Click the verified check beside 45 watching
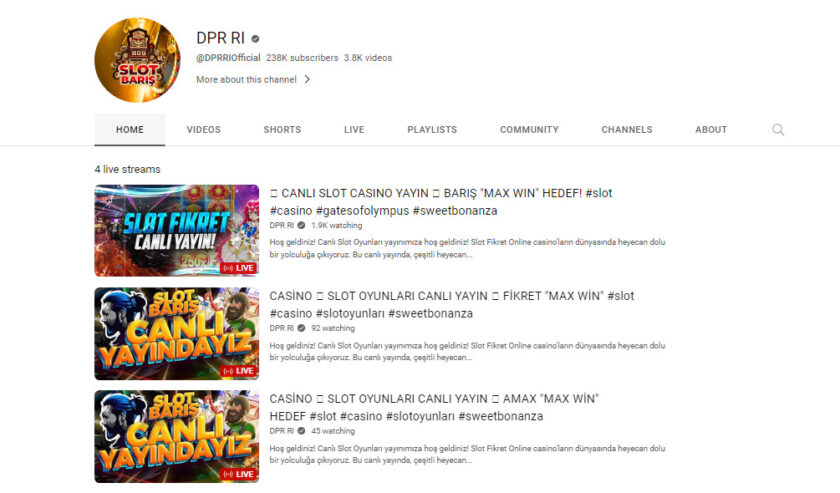The height and width of the screenshot is (493, 840). 302,431
